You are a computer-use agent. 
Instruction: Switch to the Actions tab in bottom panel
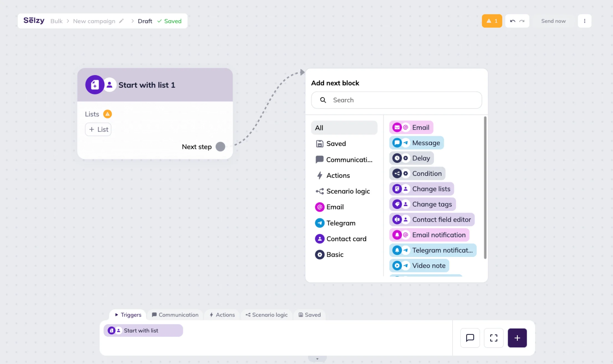pyautogui.click(x=222, y=315)
